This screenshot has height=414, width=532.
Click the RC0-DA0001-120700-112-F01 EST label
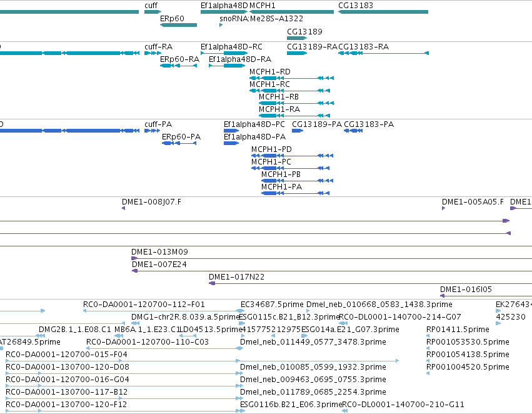click(x=144, y=305)
